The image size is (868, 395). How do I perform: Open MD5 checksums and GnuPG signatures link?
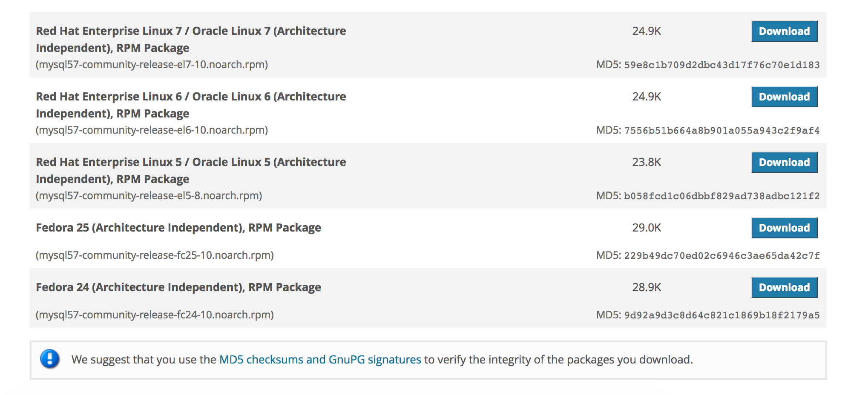click(320, 360)
